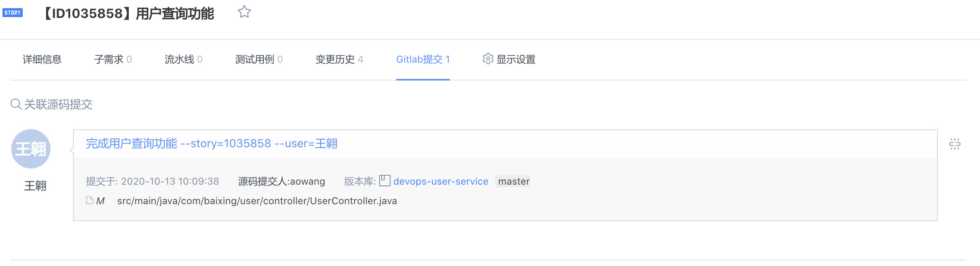Open 显示设置 options

516,59
